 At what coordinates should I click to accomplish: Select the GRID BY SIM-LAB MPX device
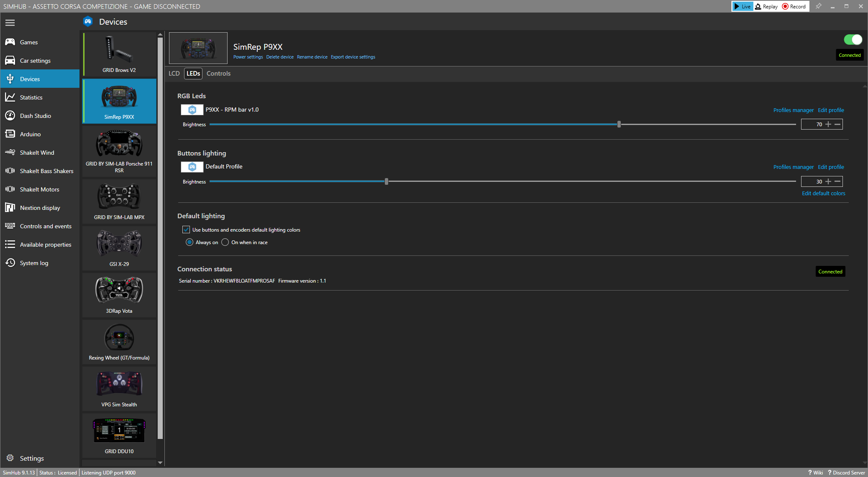click(119, 202)
